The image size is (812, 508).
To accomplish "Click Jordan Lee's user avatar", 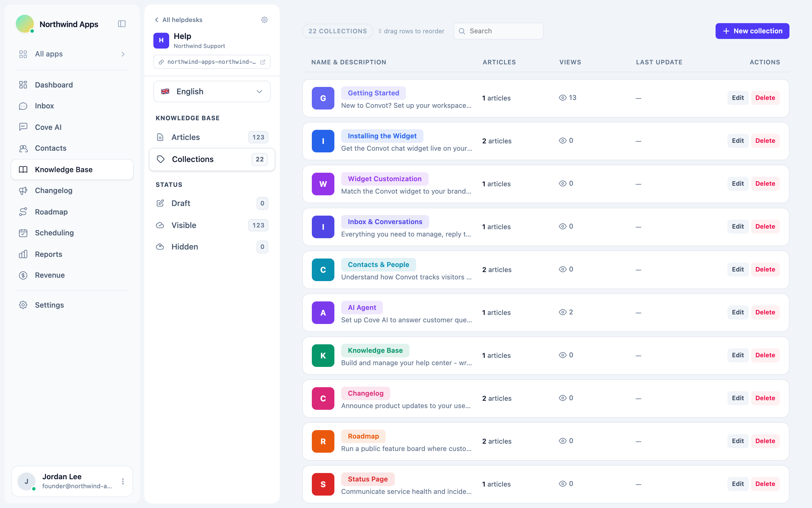I will coord(27,481).
